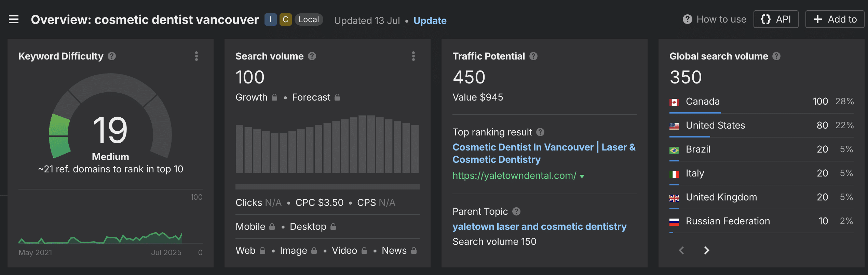
Task: Select the Brazil country row
Action: point(761,149)
